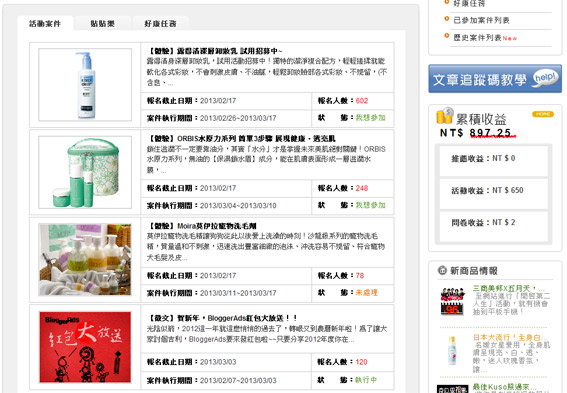
Task: Click the 602 applicant count
Action: pyautogui.click(x=362, y=101)
